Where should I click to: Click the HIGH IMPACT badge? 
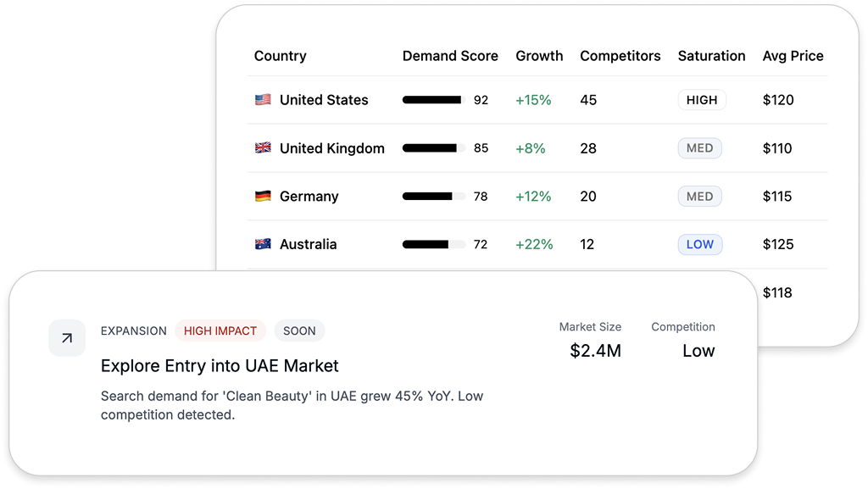220,331
